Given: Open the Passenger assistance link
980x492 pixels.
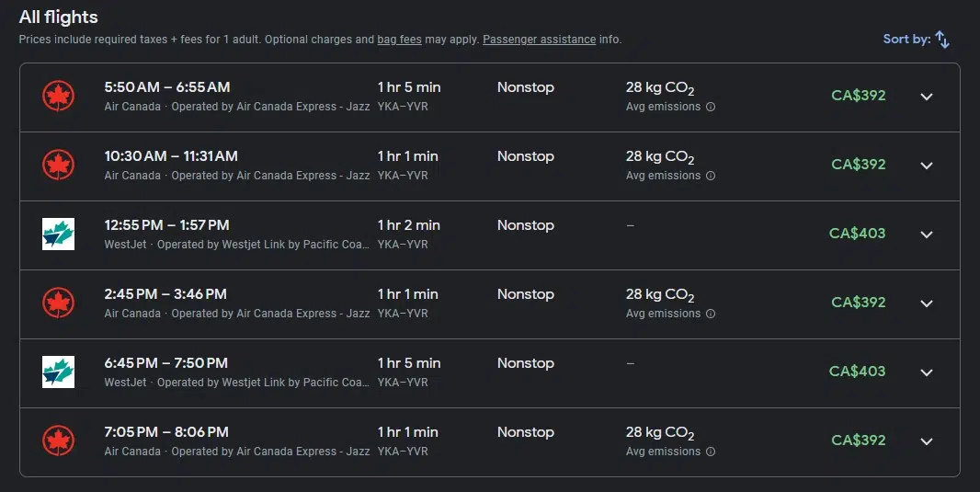Looking at the screenshot, I should [x=539, y=40].
